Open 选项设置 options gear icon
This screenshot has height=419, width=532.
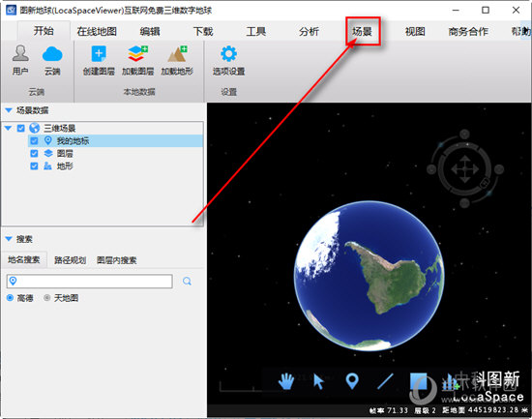coord(228,53)
